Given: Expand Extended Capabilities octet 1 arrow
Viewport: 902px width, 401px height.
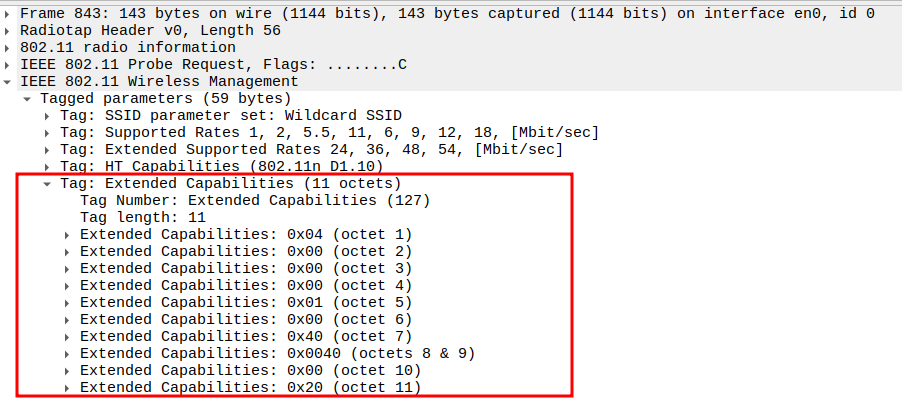Looking at the screenshot, I should [x=67, y=234].
